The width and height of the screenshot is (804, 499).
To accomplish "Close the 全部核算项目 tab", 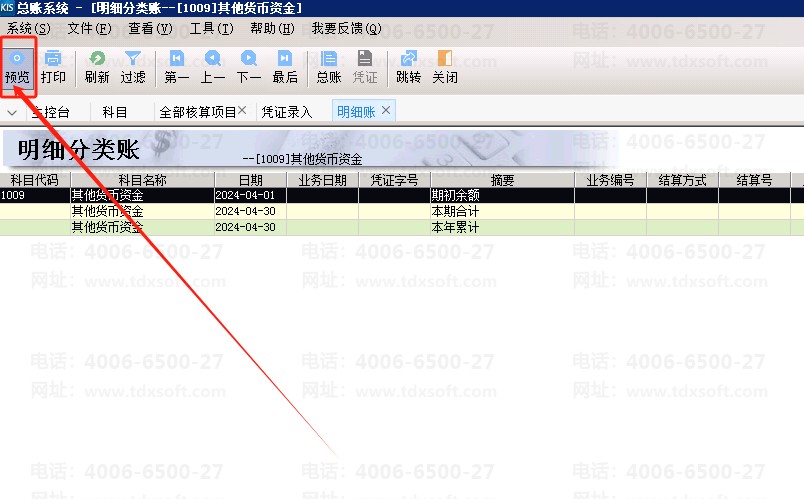I will point(242,110).
